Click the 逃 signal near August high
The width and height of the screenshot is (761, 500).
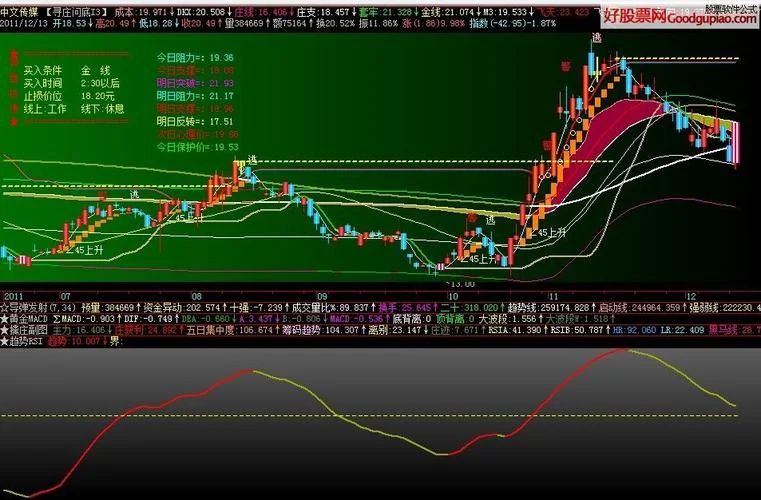pos(252,160)
